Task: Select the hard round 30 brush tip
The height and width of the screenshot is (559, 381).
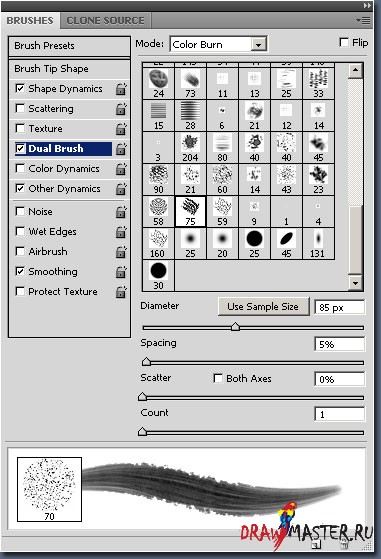Action: [158, 275]
